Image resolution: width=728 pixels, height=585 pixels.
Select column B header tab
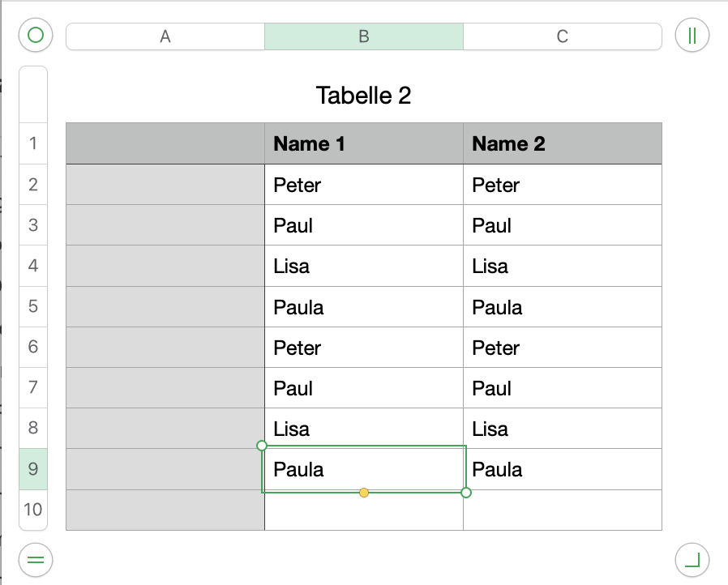coord(364,36)
